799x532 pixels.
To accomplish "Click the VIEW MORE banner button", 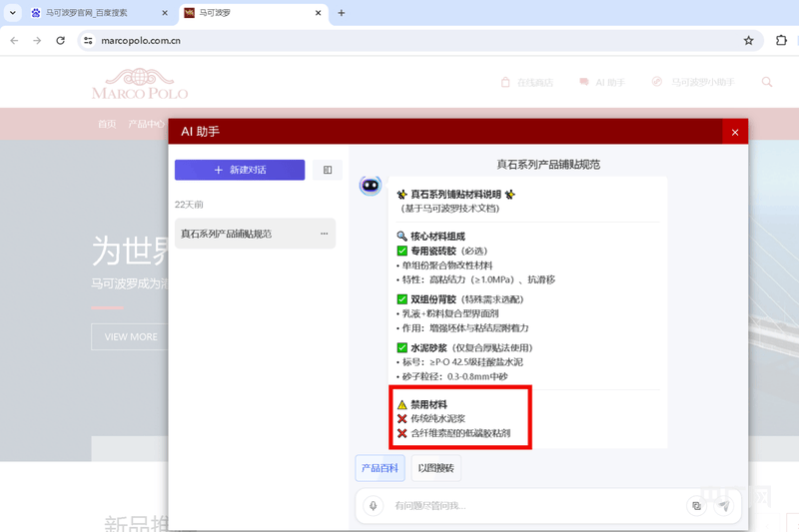I will (x=131, y=337).
